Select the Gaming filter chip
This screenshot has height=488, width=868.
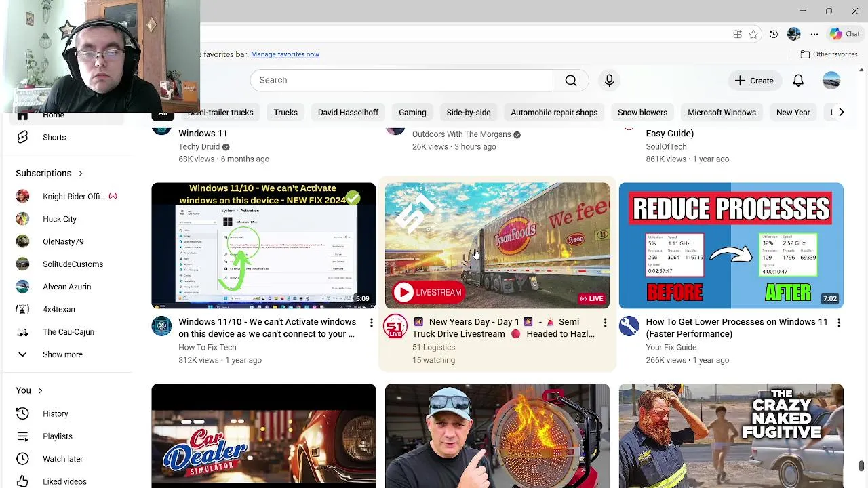coord(412,113)
